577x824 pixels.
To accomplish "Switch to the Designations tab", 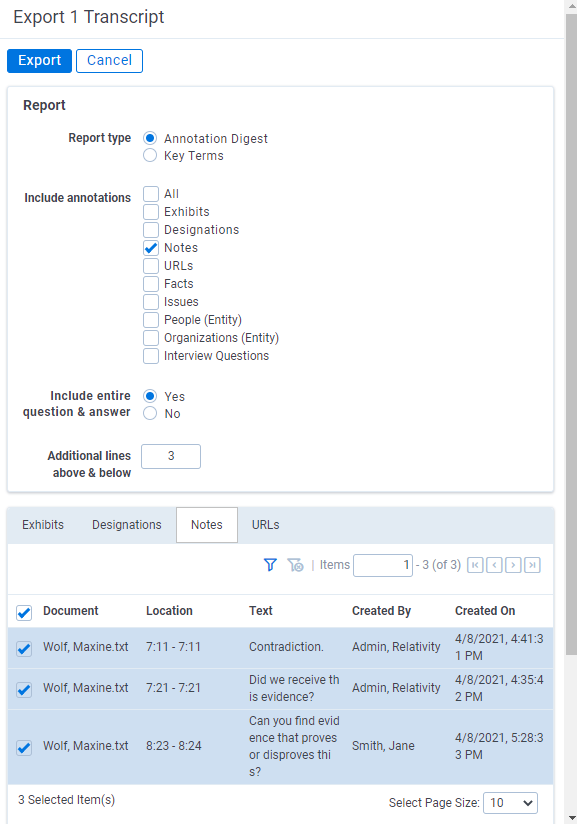I will pyautogui.click(x=127, y=524).
